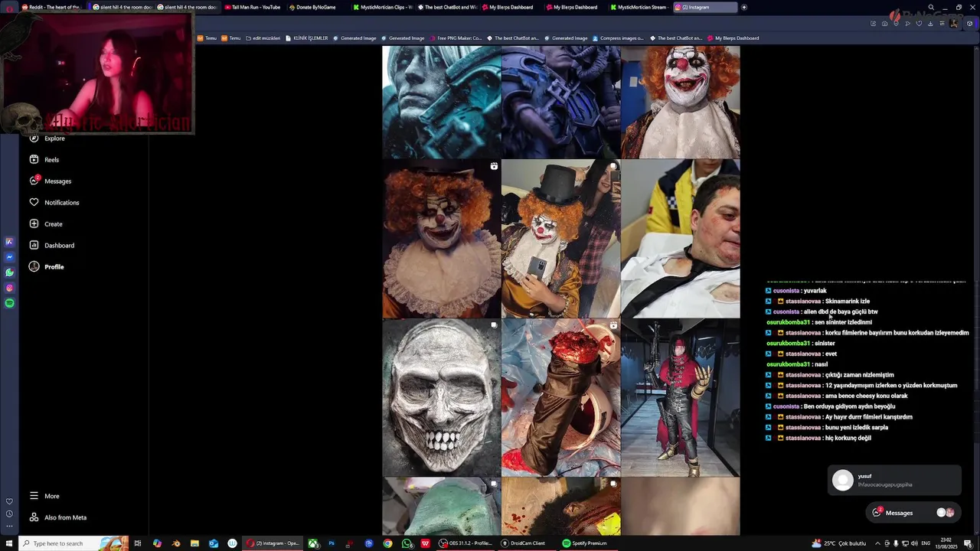The height and width of the screenshot is (551, 980).
Task: Open Xbox app taskbar icon
Action: coord(313,543)
